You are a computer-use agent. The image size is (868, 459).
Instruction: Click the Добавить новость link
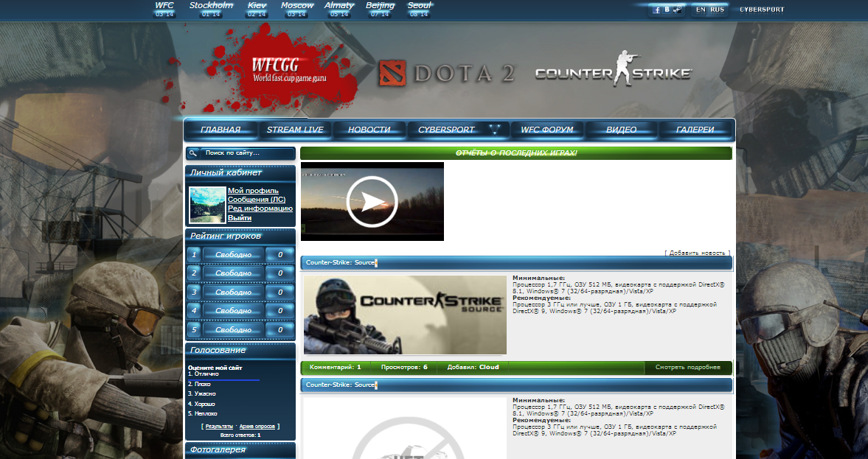coord(697,253)
